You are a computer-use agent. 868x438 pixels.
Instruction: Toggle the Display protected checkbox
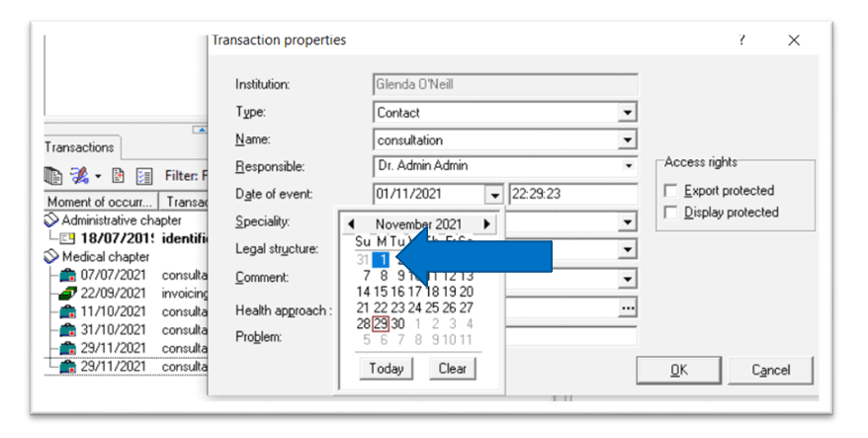672,213
